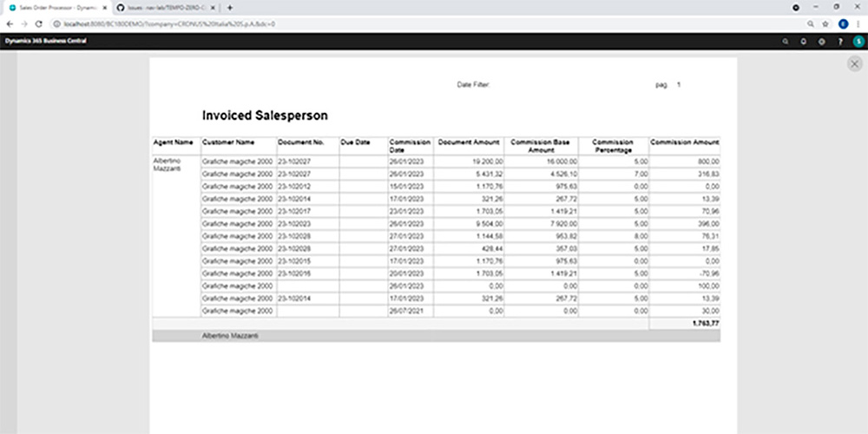The height and width of the screenshot is (434, 868).
Task: Switch to the GitHub Issues tab
Action: 165,7
